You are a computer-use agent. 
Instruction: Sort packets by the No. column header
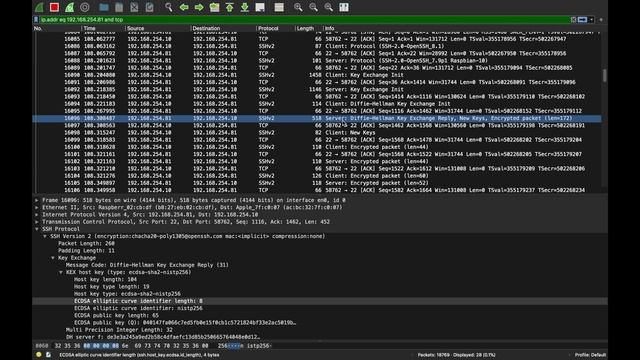point(57,29)
